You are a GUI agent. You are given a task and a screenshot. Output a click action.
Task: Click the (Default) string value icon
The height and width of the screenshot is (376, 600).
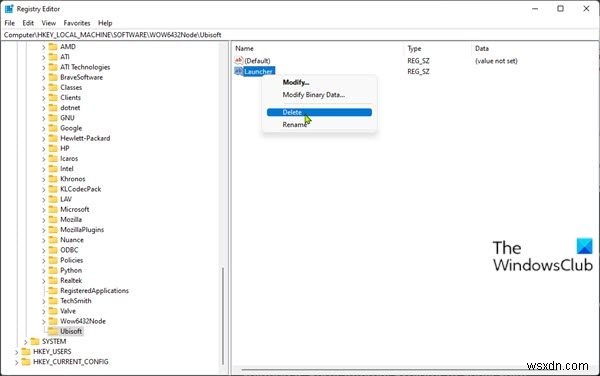[x=239, y=60]
